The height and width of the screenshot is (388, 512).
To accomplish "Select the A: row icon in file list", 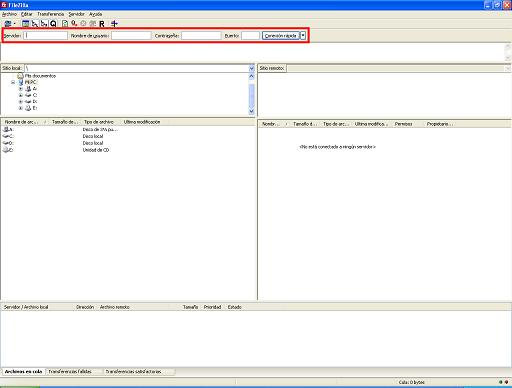I will pyautogui.click(x=6, y=129).
